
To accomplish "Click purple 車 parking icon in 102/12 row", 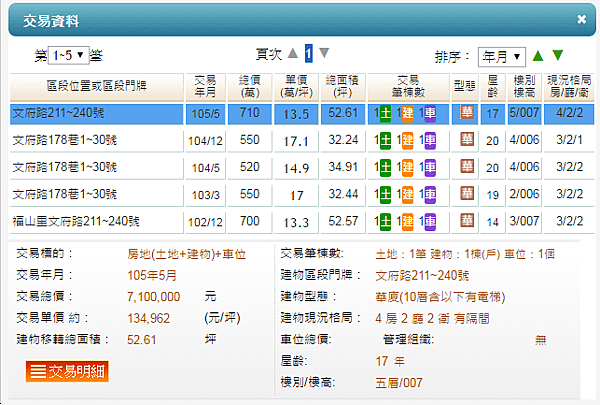I will coord(430,222).
